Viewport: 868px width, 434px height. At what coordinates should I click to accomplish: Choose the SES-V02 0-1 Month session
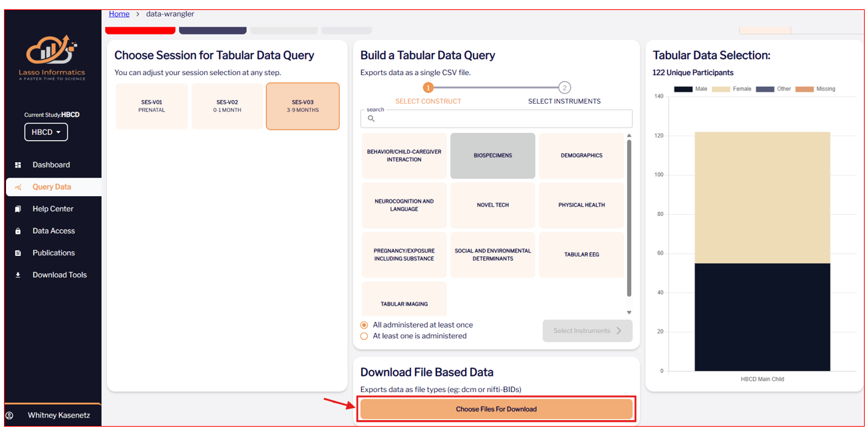[227, 106]
